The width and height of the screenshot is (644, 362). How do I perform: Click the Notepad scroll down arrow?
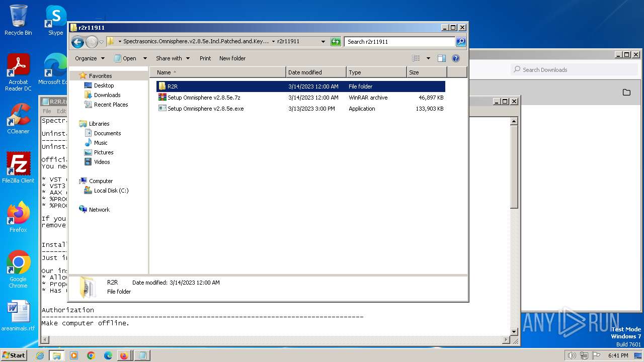coord(514,332)
